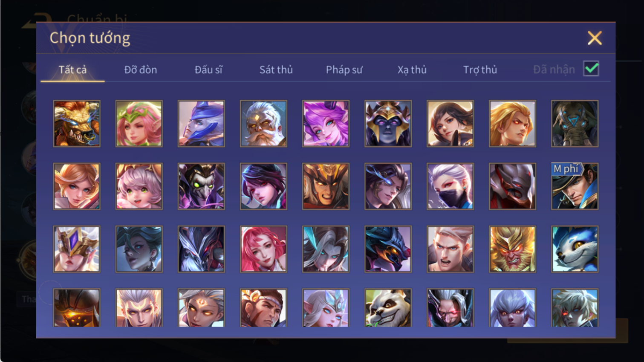Select the horned bull beast hero
The height and width of the screenshot is (362, 644).
pyautogui.click(x=77, y=124)
